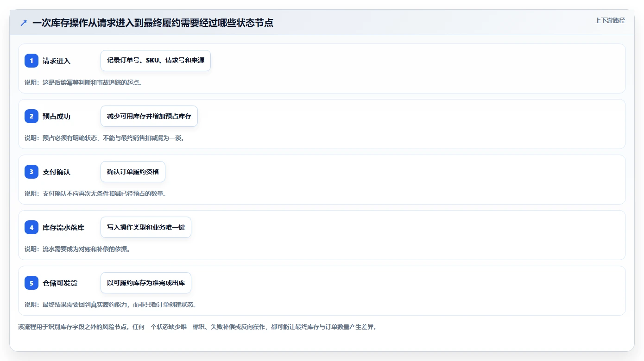Click the step number 5 badge
Viewport: 644px width, 361px height.
click(x=32, y=283)
